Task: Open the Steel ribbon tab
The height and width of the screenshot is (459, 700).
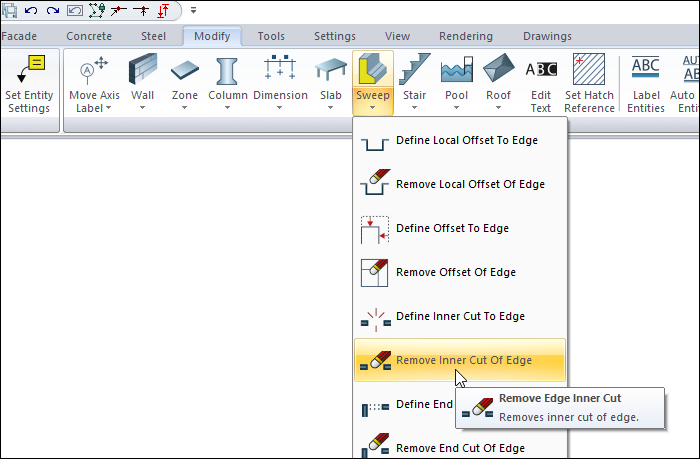Action: pos(153,36)
